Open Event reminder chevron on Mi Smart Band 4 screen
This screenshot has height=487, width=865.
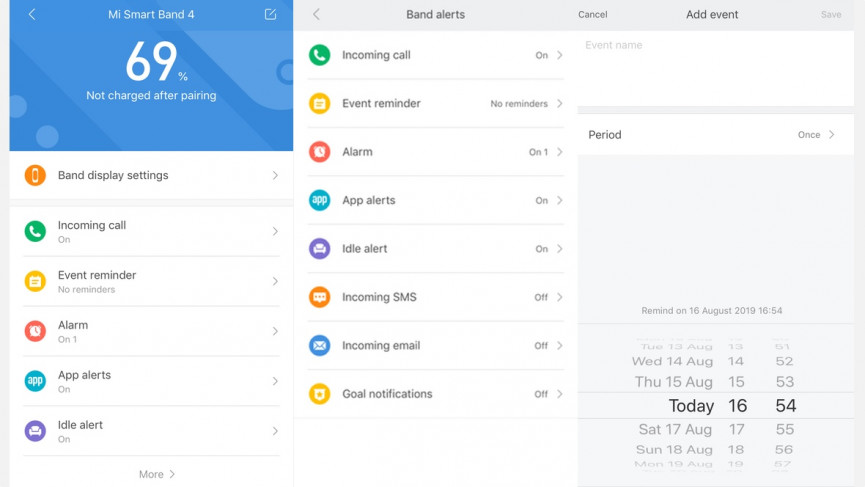point(275,281)
